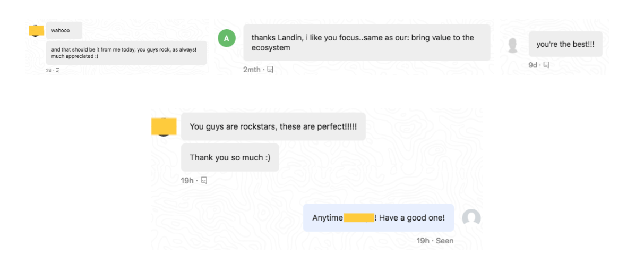Click the "thanks Landin" message bubble
644x262 pixels.
[366, 43]
